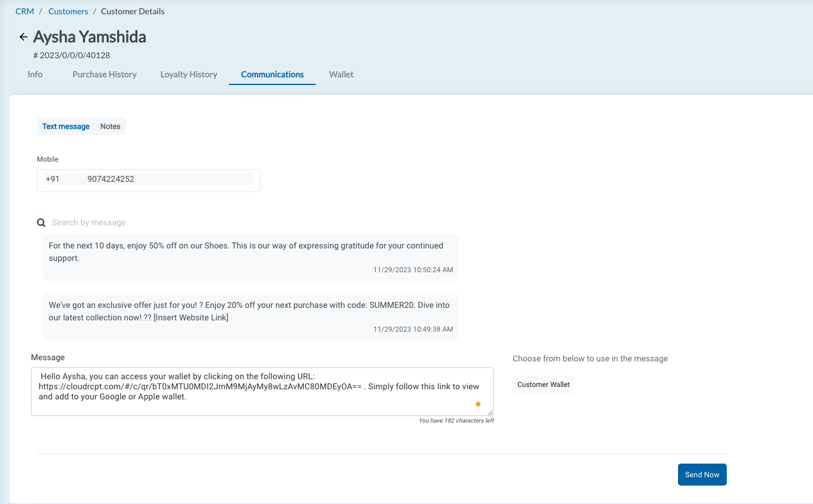Open the Loyalty History tab
This screenshot has height=504, width=813.
click(189, 74)
